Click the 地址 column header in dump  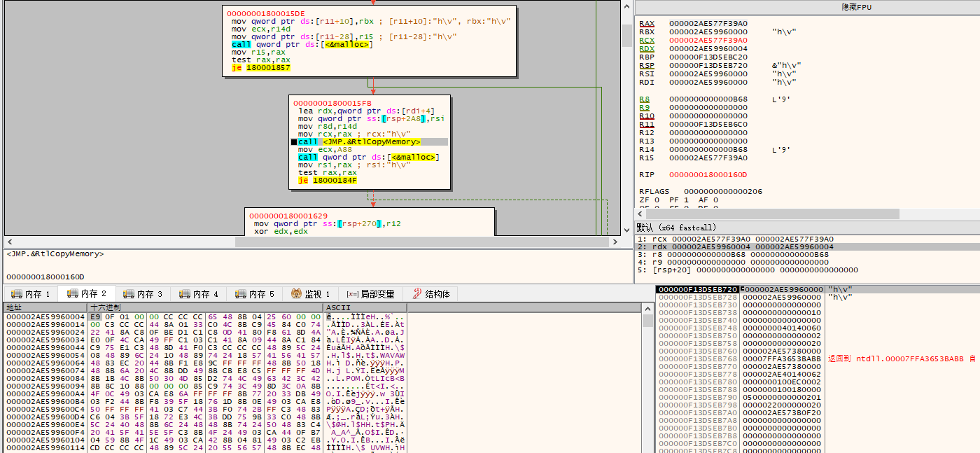(45, 307)
